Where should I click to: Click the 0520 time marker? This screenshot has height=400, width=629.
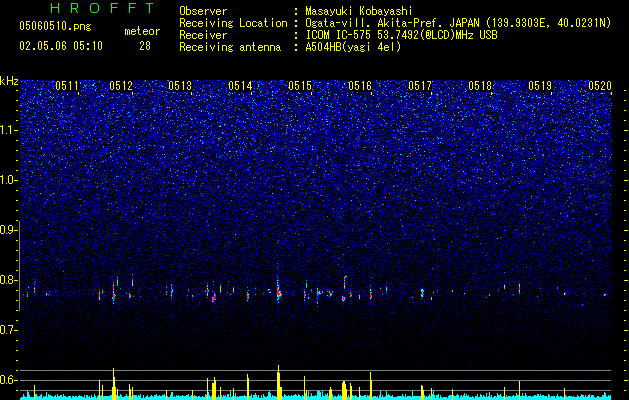pos(600,86)
